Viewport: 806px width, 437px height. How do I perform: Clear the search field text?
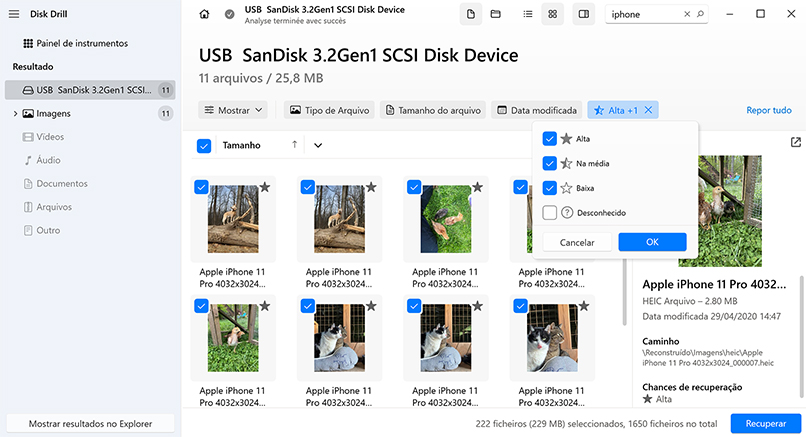(x=685, y=15)
